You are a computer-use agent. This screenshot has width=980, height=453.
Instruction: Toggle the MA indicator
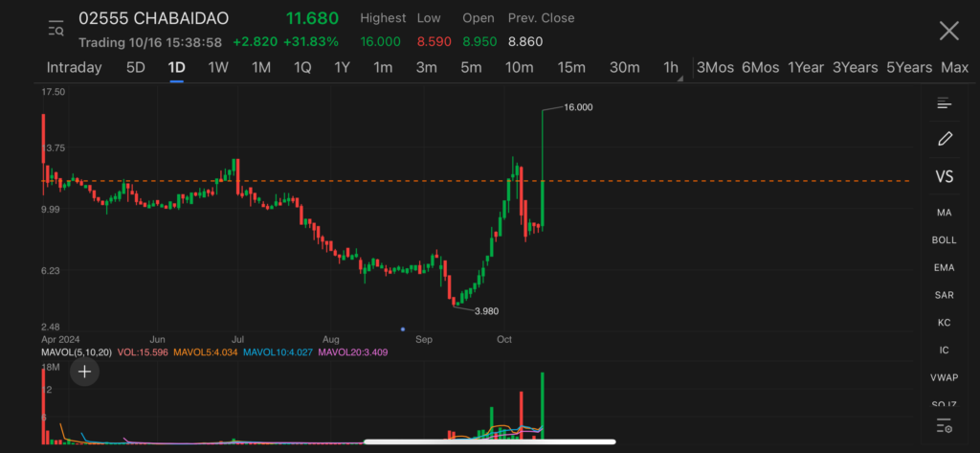[945, 212]
